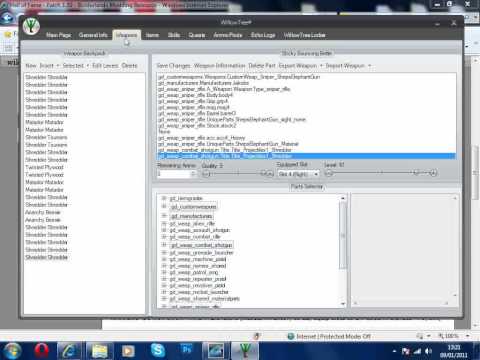Click the parts tree scrollbar down arrow

(x=343, y=304)
